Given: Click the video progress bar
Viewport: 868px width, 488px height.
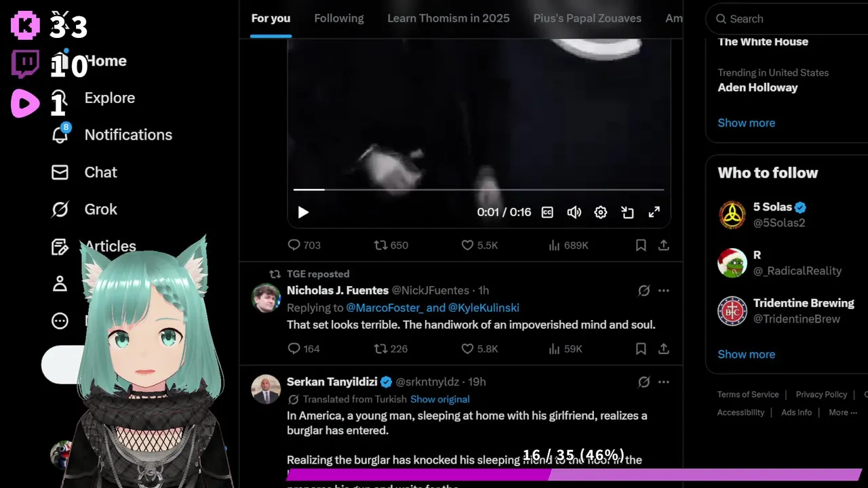Looking at the screenshot, I should coord(479,190).
